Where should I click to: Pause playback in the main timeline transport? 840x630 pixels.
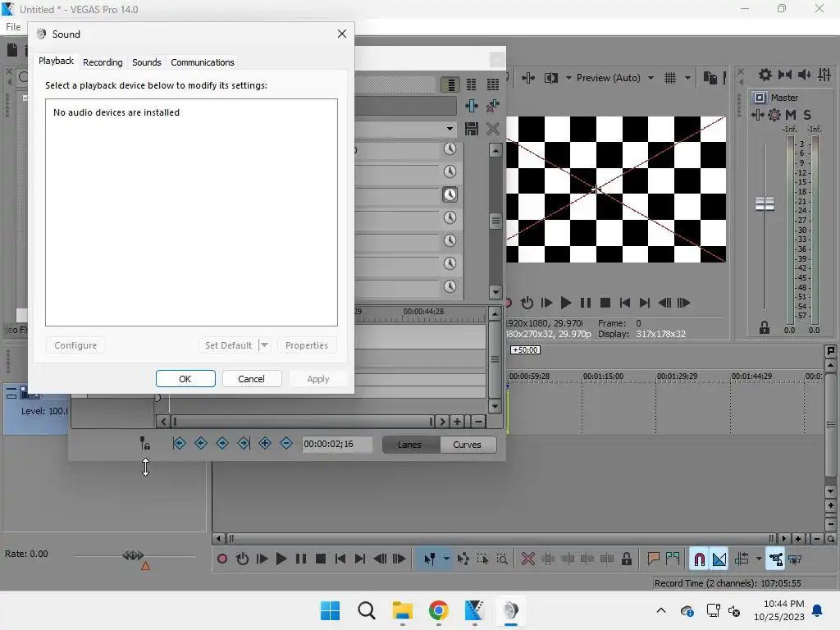pyautogui.click(x=301, y=559)
